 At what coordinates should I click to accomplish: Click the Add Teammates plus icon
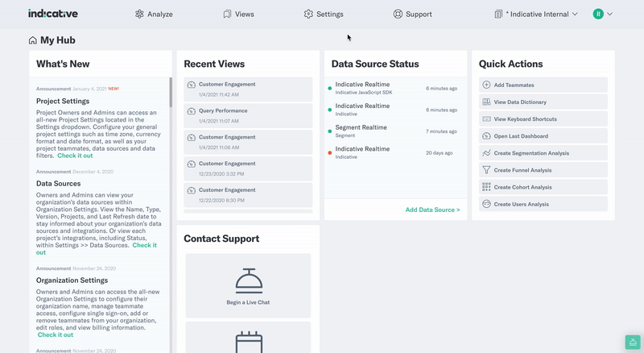click(486, 85)
